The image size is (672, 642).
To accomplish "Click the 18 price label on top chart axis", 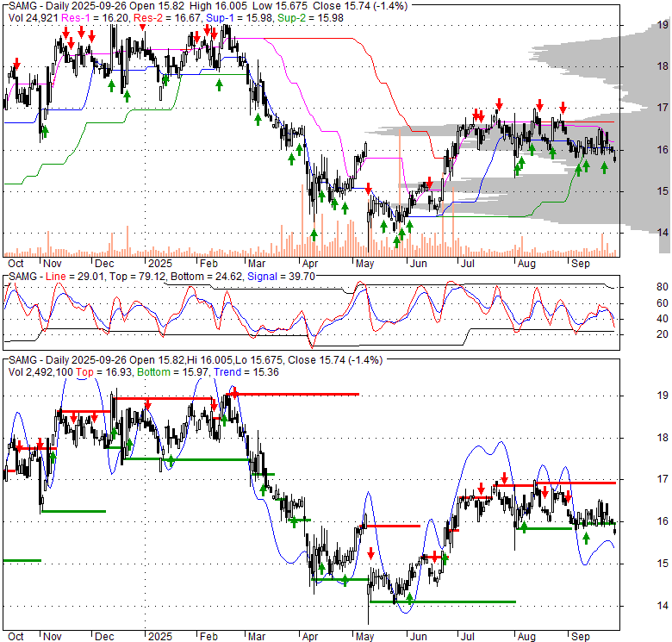I will (x=663, y=66).
